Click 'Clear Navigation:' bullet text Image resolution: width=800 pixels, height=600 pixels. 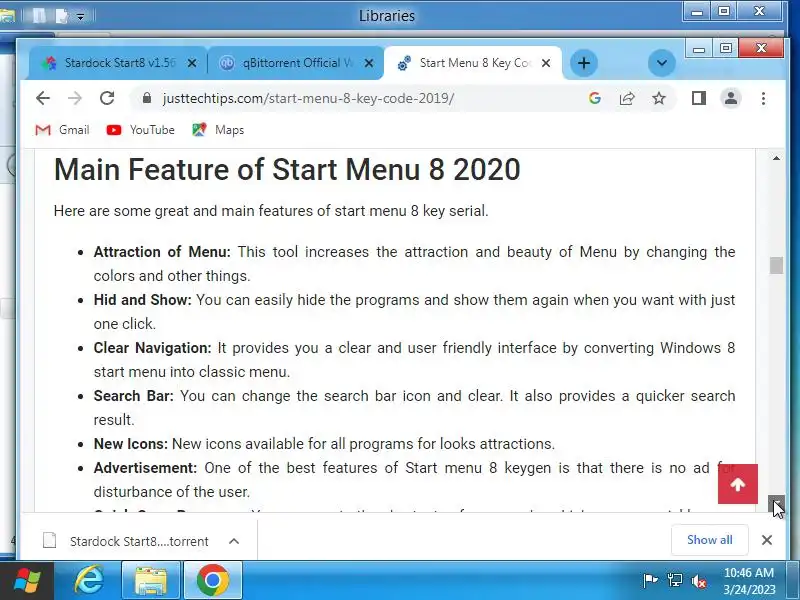(x=152, y=348)
